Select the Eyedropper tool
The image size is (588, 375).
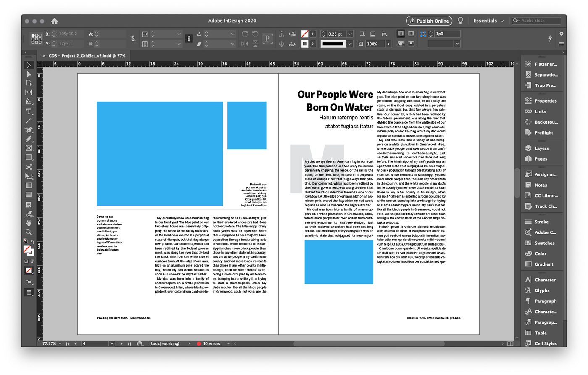29,214
